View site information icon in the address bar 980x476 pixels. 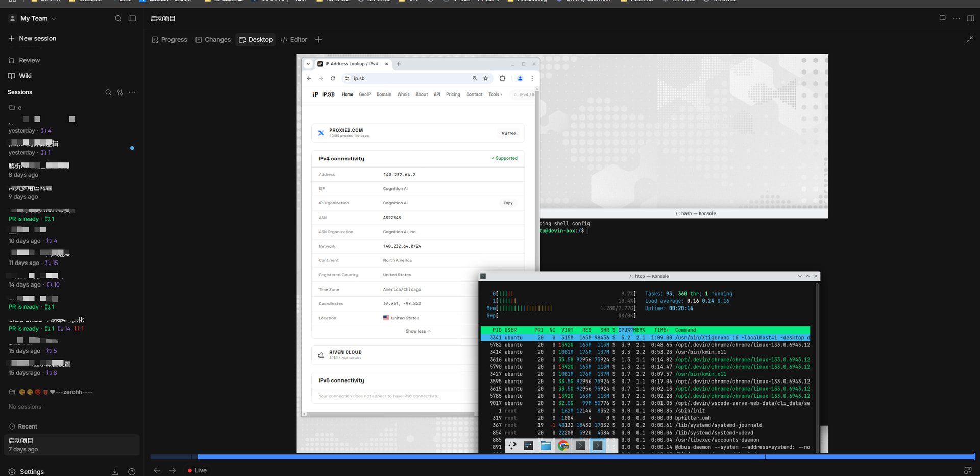click(x=347, y=78)
